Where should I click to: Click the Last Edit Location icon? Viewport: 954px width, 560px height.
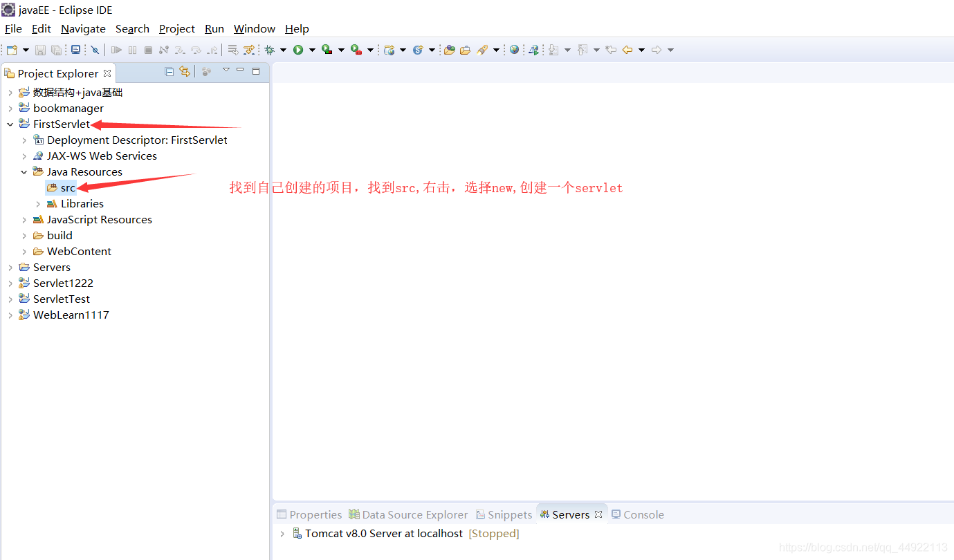[x=611, y=50]
